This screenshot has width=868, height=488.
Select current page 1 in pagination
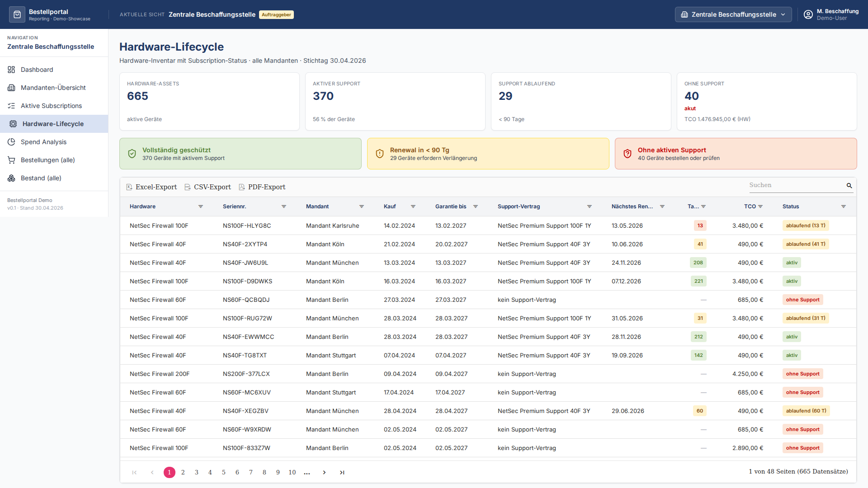pos(170,473)
